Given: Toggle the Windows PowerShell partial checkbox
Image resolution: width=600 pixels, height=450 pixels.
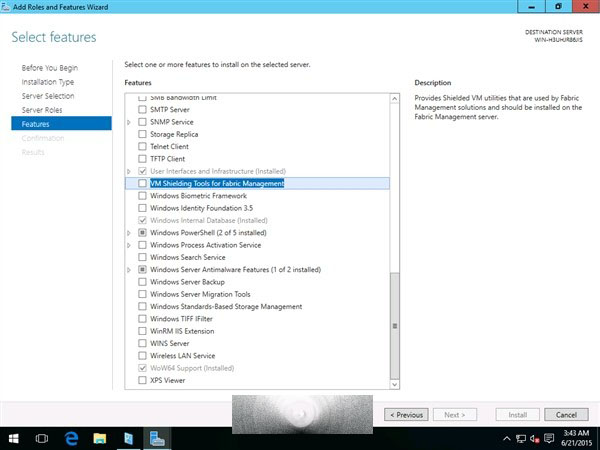Looking at the screenshot, I should coord(142,233).
